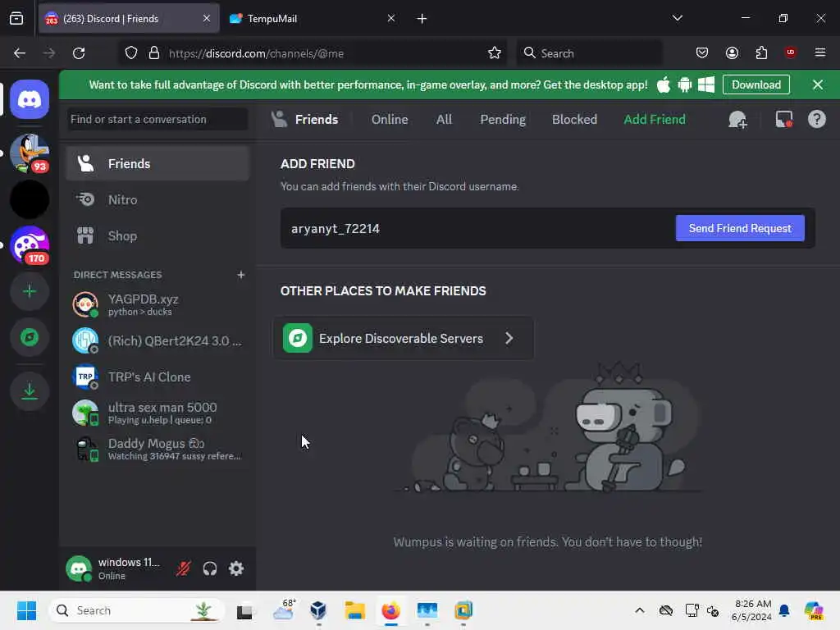Open DM with ultra sex man 5000
The height and width of the screenshot is (630, 840).
(157, 413)
